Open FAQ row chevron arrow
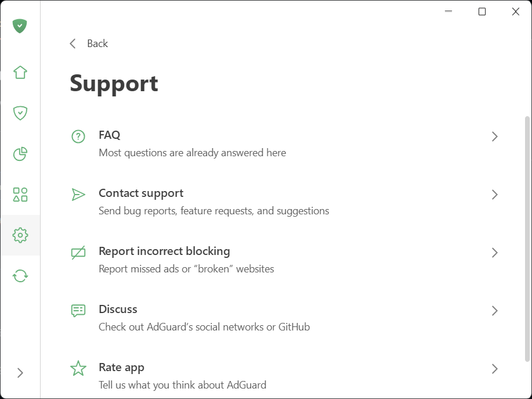The image size is (532, 399). 494,136
